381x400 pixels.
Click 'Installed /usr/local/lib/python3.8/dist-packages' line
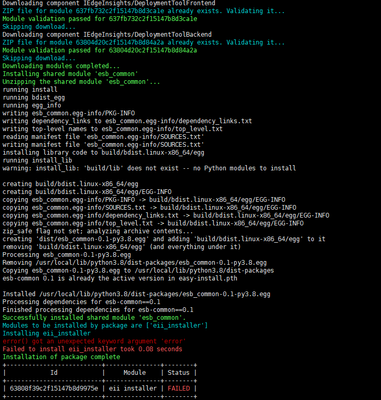pyautogui.click(x=136, y=294)
